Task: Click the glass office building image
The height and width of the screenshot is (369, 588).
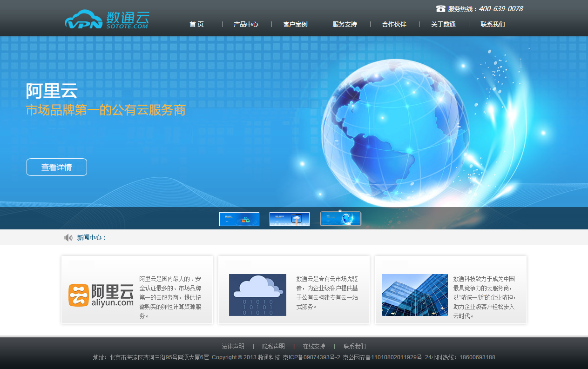Action: point(414,295)
